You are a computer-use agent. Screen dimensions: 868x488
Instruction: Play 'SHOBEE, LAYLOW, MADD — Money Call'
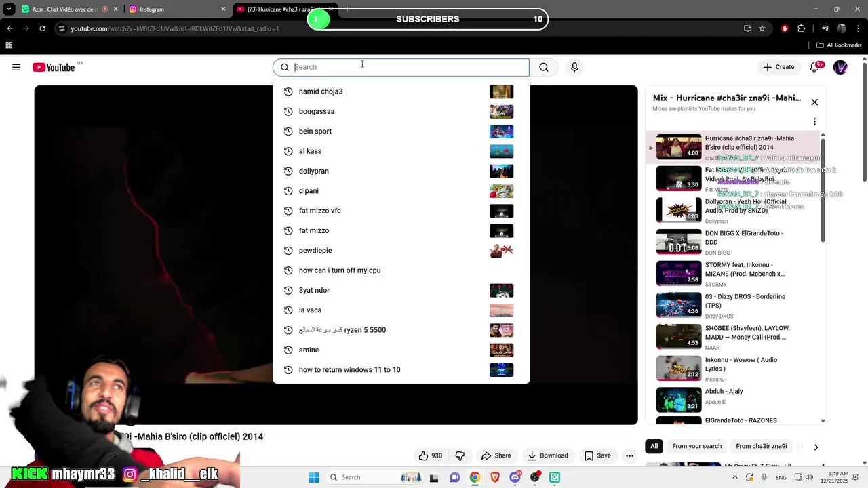click(x=732, y=338)
